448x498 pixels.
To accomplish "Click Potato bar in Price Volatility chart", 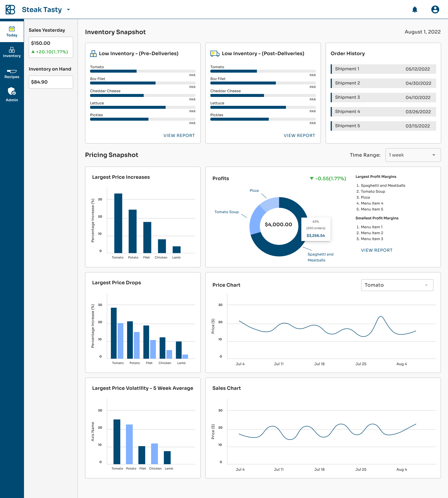I will click(129, 444).
